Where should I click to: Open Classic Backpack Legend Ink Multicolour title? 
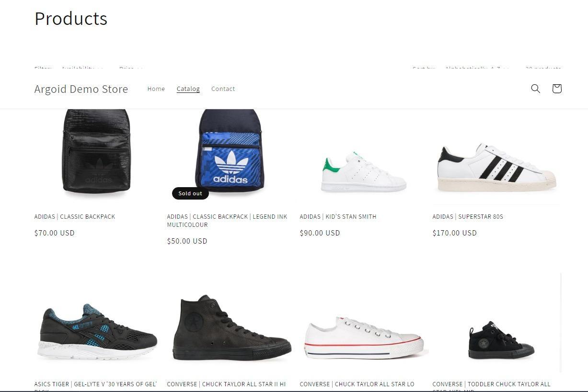pyautogui.click(x=227, y=221)
